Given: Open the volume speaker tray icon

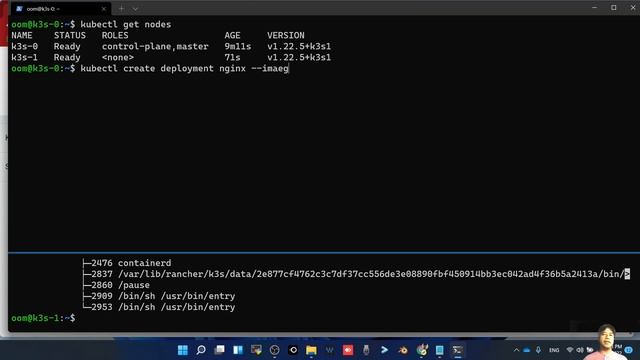Looking at the screenshot, I should [x=580, y=350].
